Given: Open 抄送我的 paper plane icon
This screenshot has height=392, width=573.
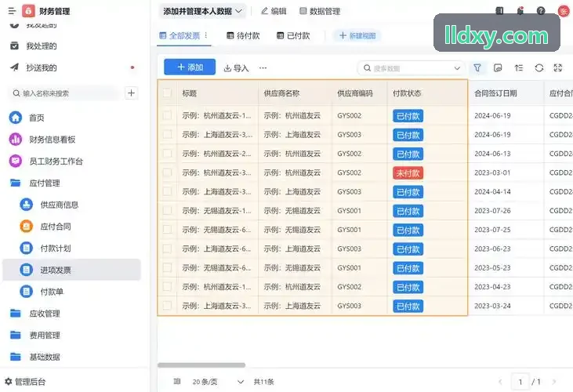Looking at the screenshot, I should click(x=14, y=67).
